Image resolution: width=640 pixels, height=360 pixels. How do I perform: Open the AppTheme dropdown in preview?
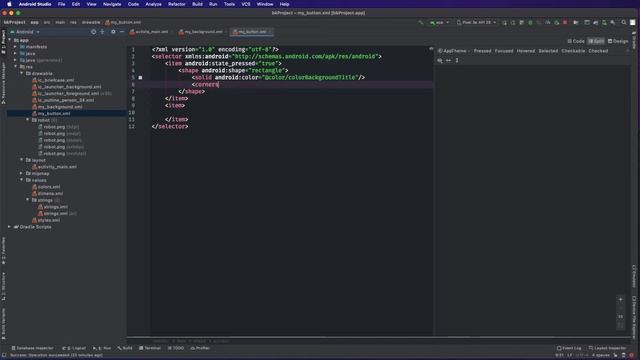coord(454,51)
